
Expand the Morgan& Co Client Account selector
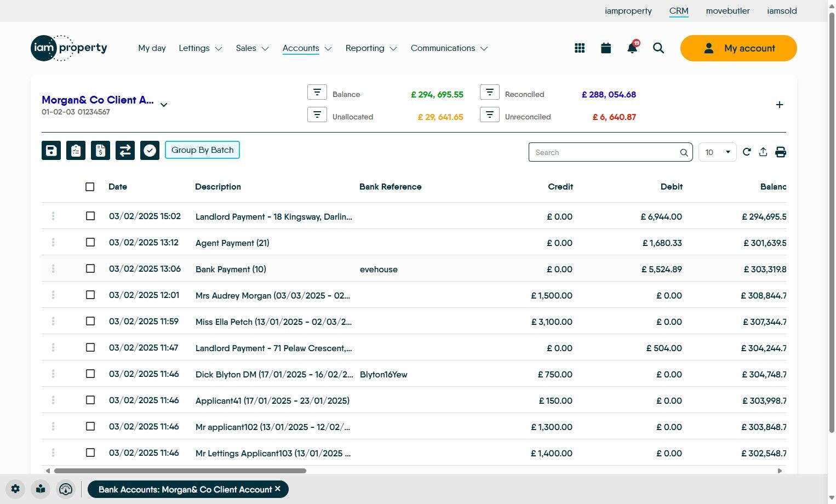[x=164, y=105]
